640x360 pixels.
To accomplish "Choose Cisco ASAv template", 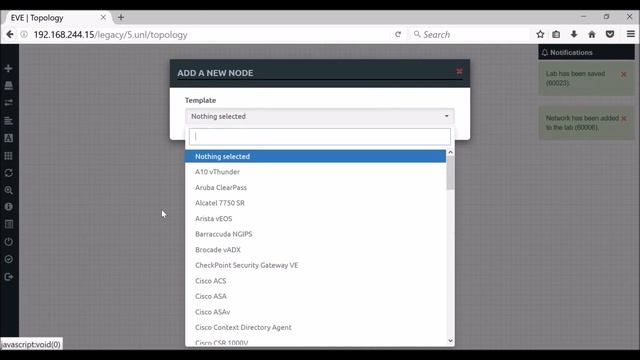I will 315,312.
